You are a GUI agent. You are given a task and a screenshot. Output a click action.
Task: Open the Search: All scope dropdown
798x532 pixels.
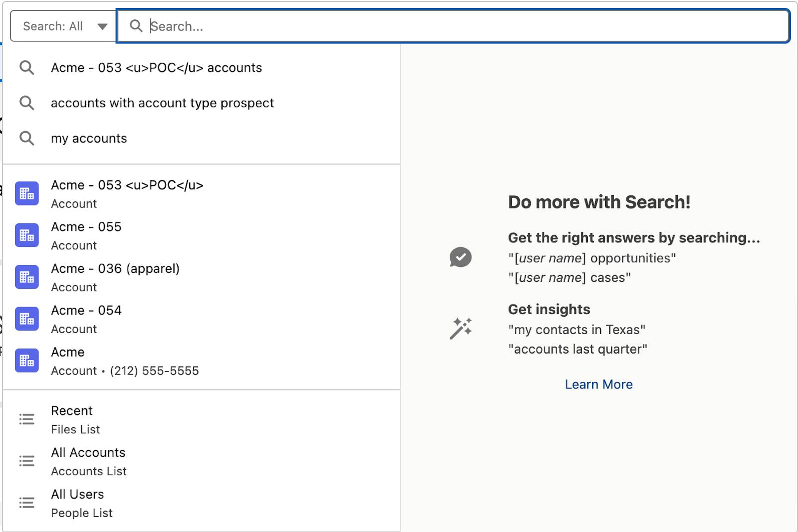point(63,26)
